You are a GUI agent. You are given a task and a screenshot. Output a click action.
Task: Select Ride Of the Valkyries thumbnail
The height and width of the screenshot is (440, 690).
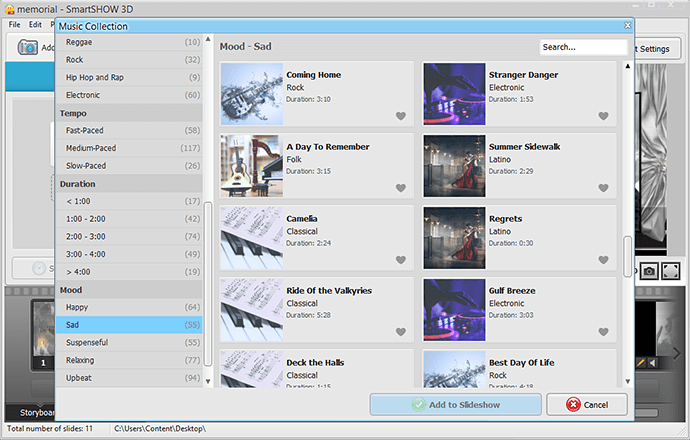tap(252, 310)
